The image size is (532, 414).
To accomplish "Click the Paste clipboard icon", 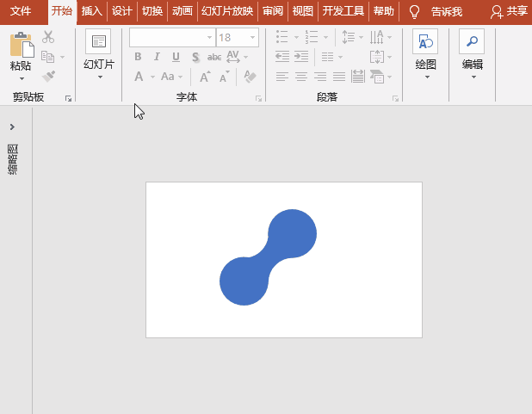I will pyautogui.click(x=22, y=45).
